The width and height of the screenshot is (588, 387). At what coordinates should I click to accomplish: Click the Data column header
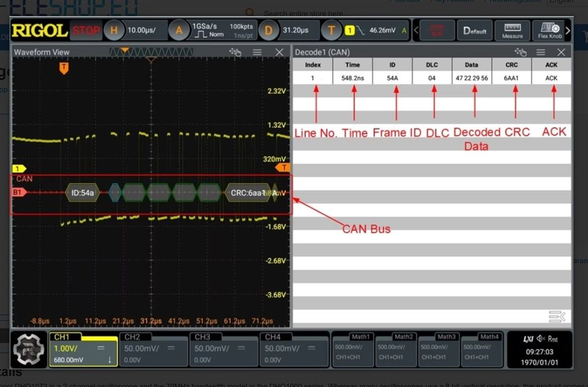point(472,64)
